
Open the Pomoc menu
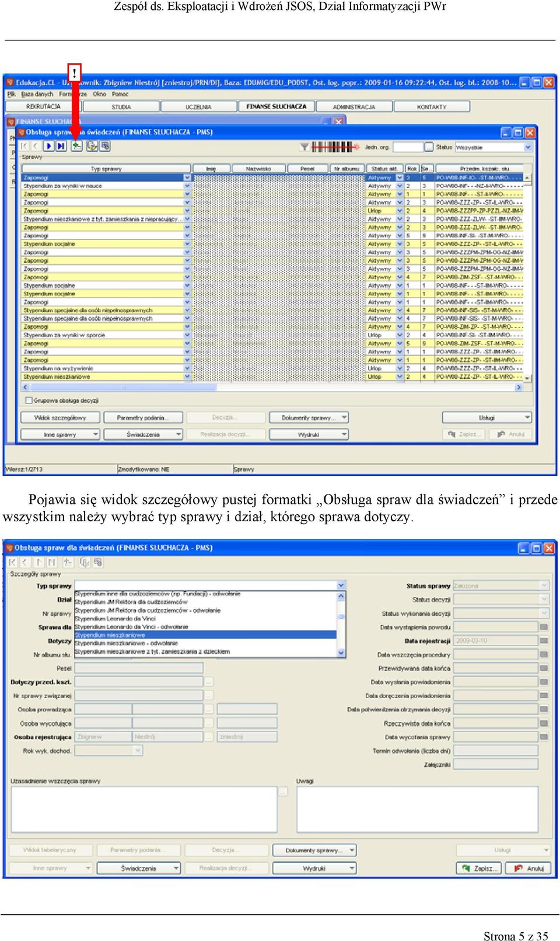pos(120,94)
